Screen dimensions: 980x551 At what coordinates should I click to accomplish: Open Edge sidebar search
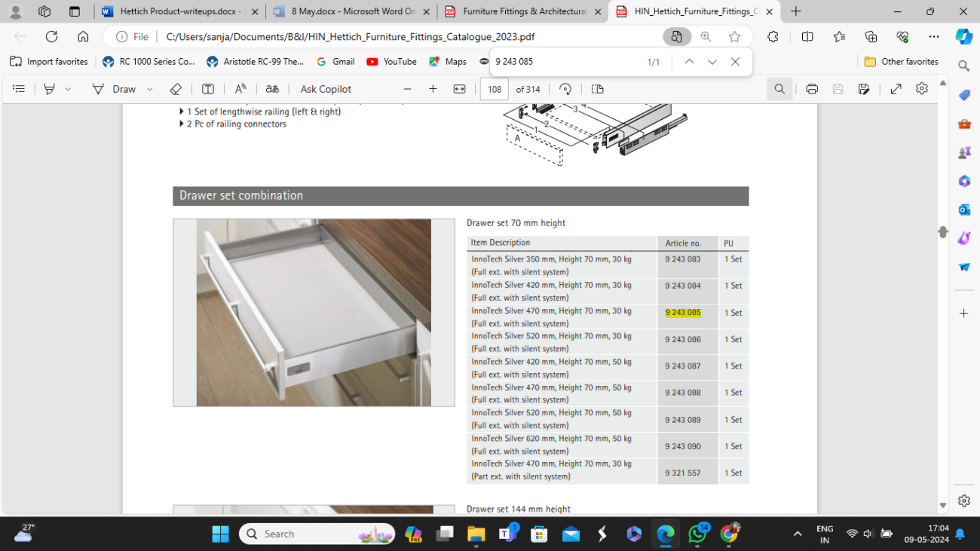[x=963, y=66]
